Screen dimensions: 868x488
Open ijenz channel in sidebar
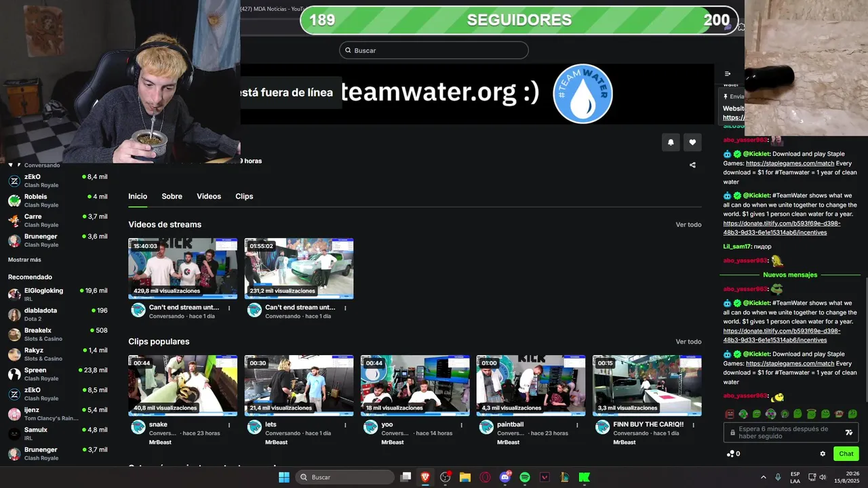tap(58, 414)
